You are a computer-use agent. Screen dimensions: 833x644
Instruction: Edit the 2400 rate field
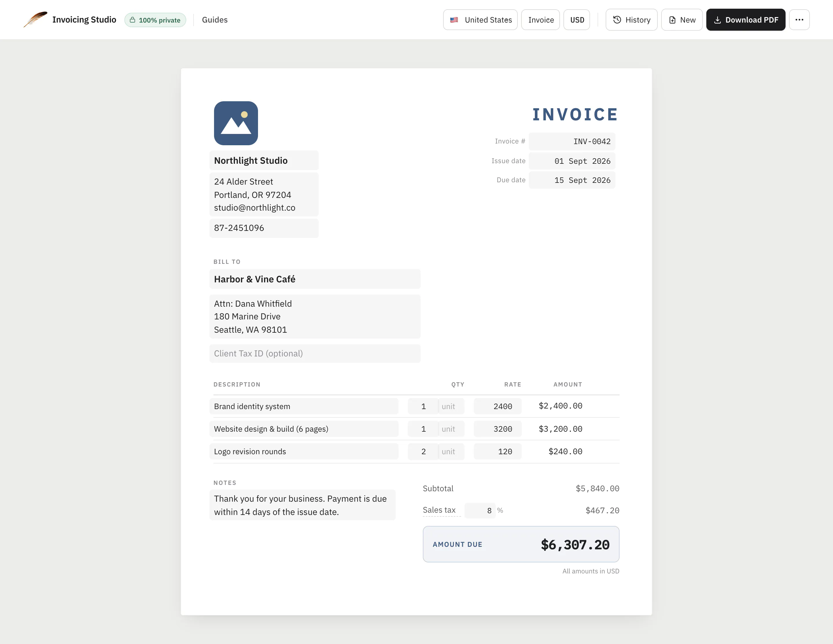(497, 406)
